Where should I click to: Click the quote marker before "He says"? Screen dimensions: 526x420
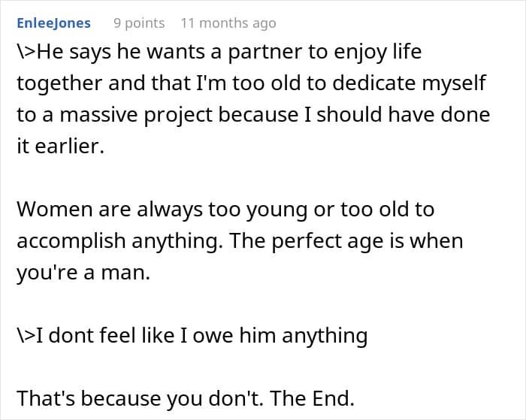[x=26, y=53]
